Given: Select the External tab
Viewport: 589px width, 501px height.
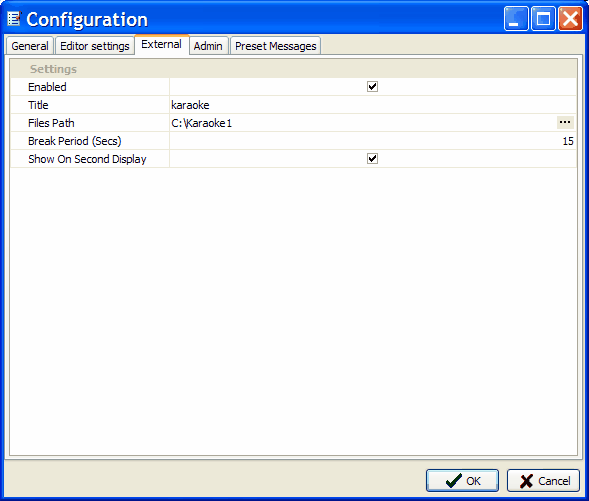Looking at the screenshot, I should [162, 45].
